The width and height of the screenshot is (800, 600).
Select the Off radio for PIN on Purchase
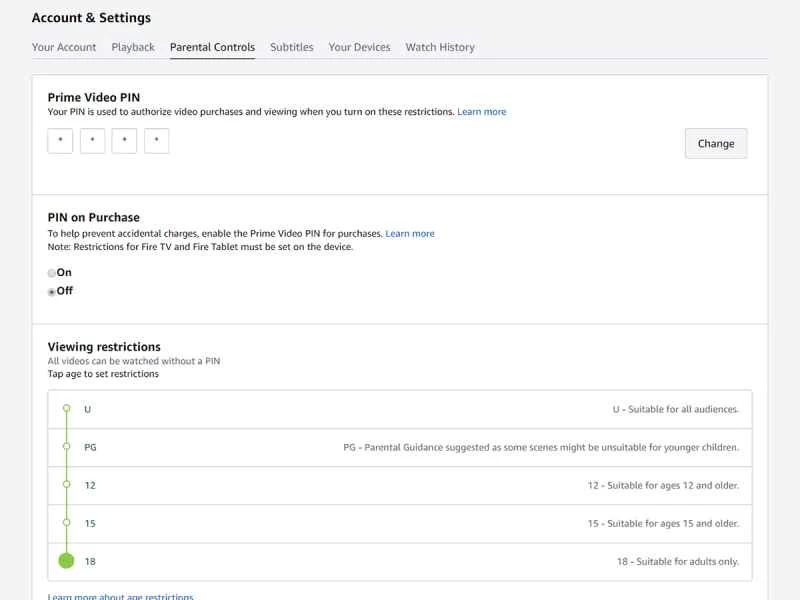(x=52, y=292)
